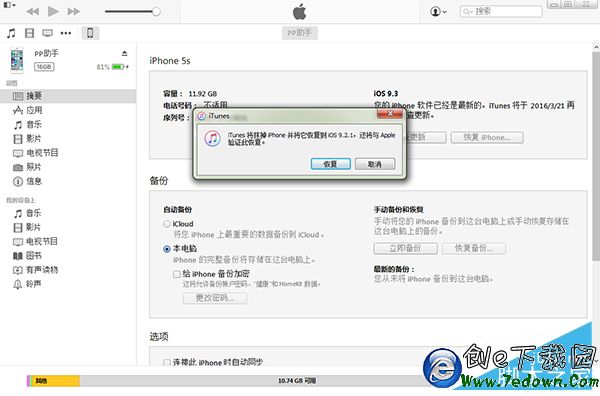Open 铃声 ringtones in sidebar
Viewport: 600px width, 396px height.
coord(68,284)
